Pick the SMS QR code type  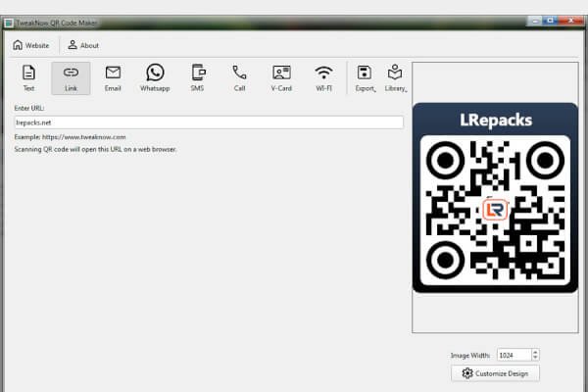click(197, 78)
